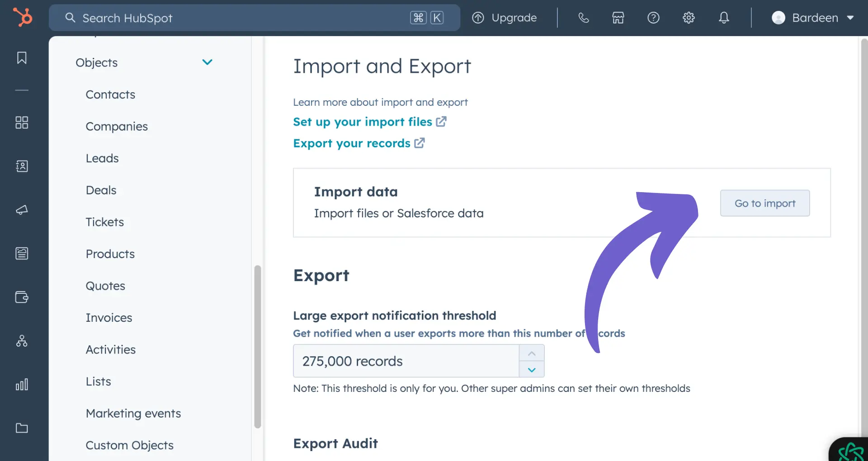Open the Marketing megaphone icon
The width and height of the screenshot is (868, 461).
pos(22,210)
